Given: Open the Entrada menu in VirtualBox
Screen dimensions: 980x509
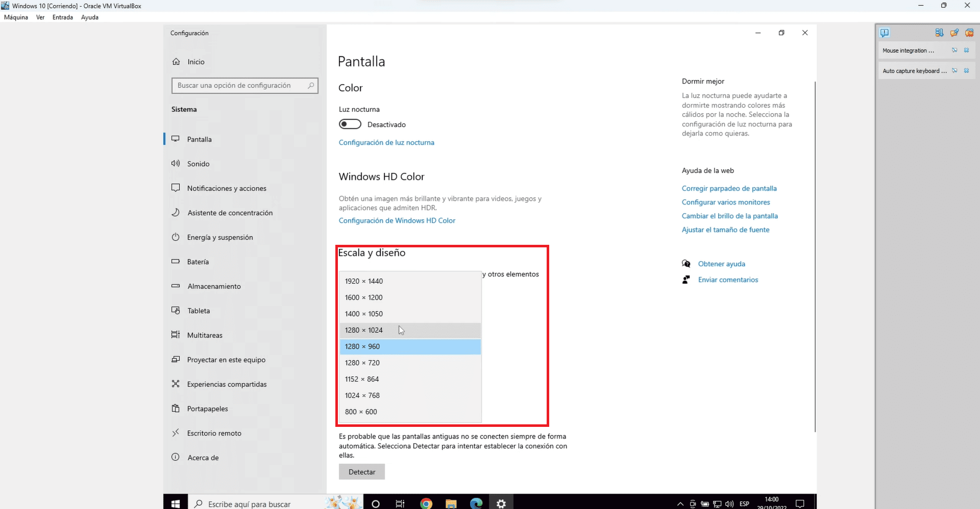Looking at the screenshot, I should point(62,17).
